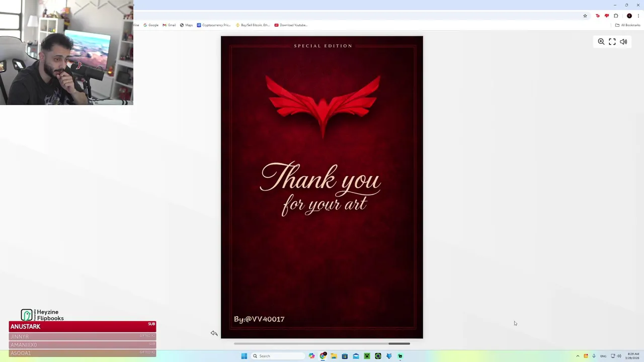Enter fullscreen flipbook view
644x362 pixels.
click(612, 42)
